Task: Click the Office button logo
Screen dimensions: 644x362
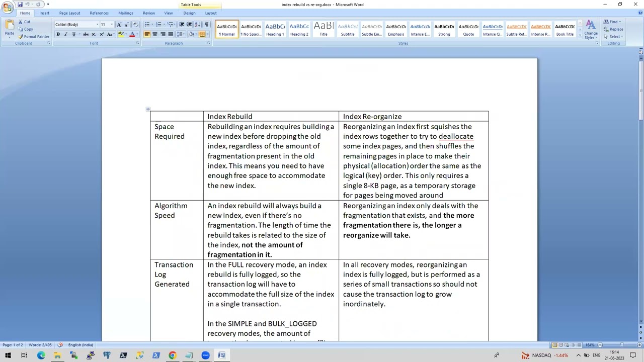Action: pyautogui.click(x=7, y=7)
